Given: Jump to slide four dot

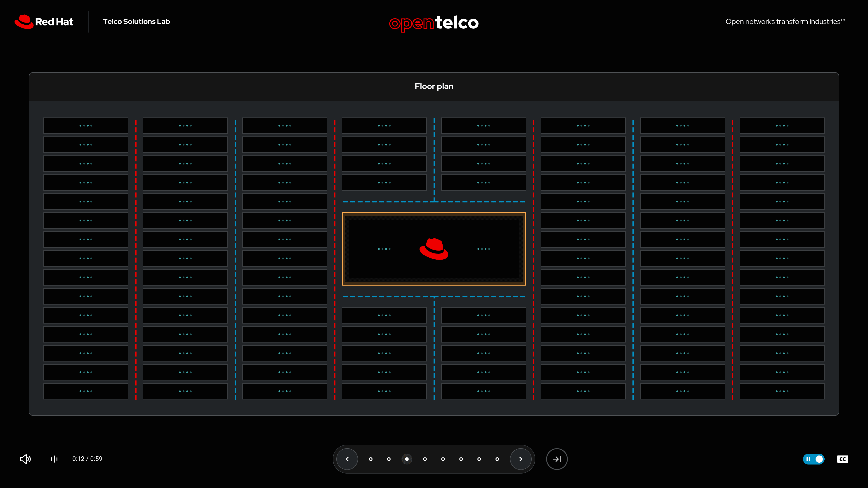Looking at the screenshot, I should (x=425, y=459).
